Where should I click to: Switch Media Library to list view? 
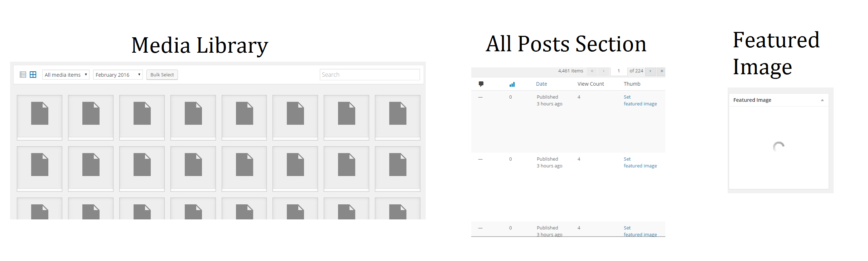23,75
